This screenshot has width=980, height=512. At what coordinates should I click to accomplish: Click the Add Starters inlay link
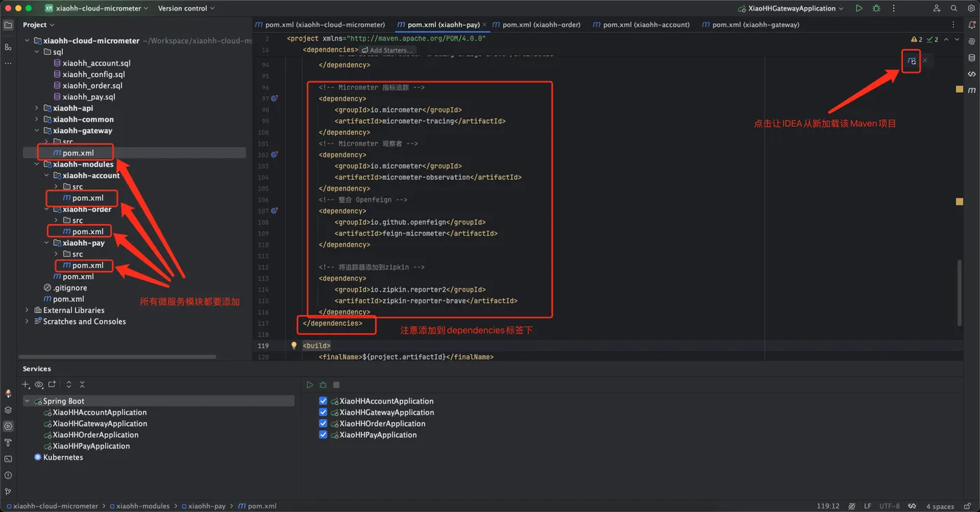pos(387,50)
